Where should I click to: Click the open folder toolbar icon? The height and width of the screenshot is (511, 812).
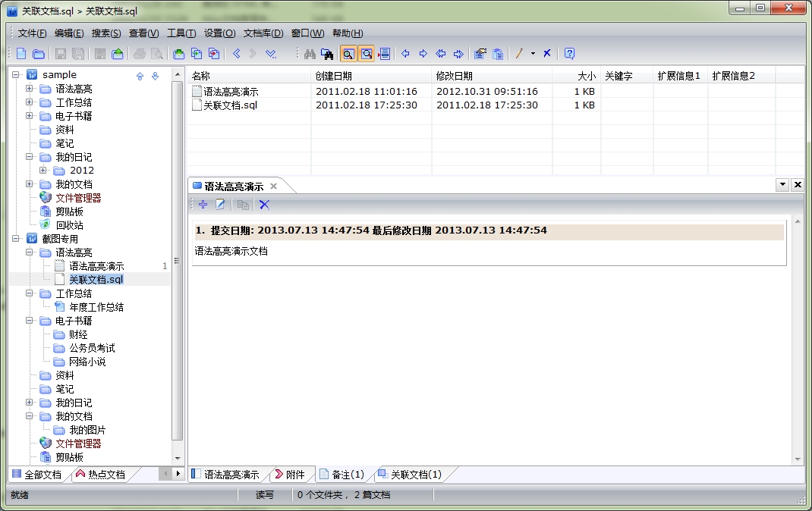(38, 54)
